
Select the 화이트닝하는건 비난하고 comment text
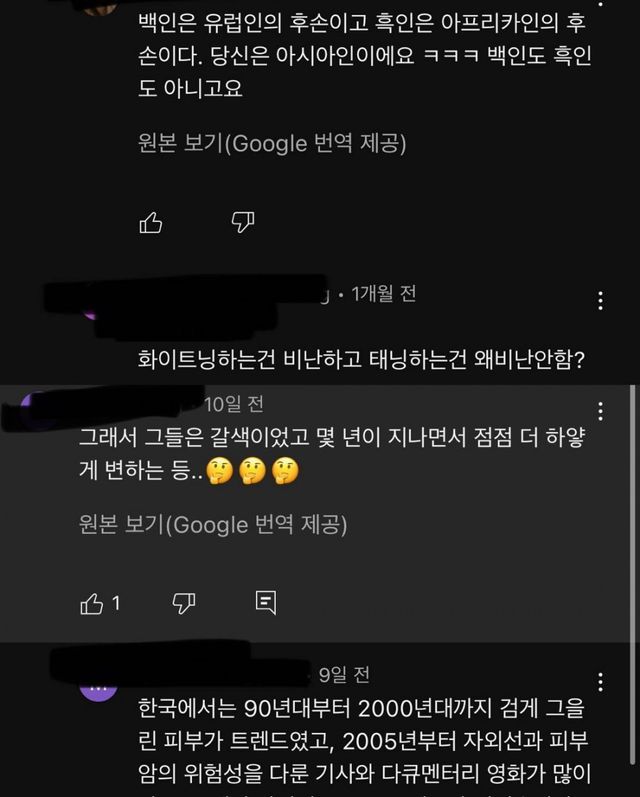coord(361,360)
